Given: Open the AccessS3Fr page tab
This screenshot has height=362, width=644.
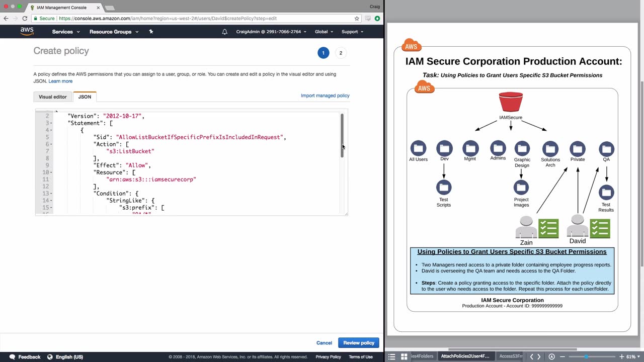Looking at the screenshot, I should [x=510, y=356].
